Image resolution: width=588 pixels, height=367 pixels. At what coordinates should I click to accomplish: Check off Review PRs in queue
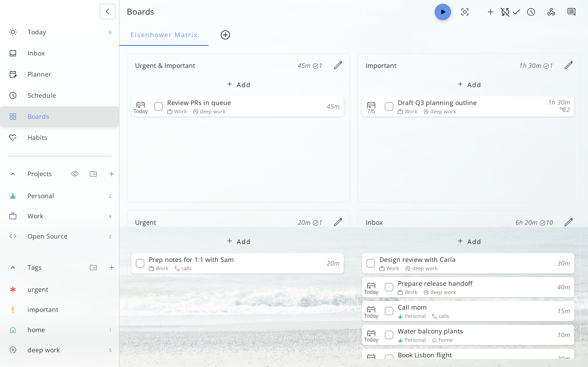coord(158,106)
